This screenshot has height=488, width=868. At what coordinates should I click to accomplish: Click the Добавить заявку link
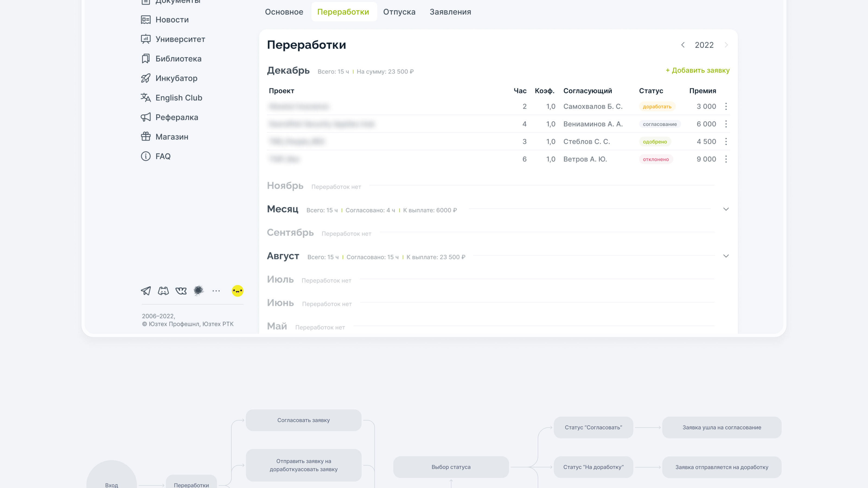[697, 70]
